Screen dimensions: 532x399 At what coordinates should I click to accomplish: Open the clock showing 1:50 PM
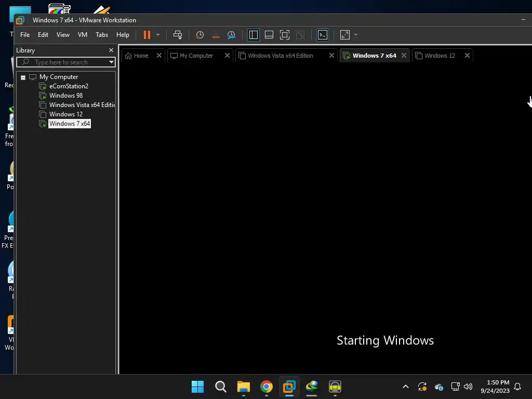coord(495,387)
